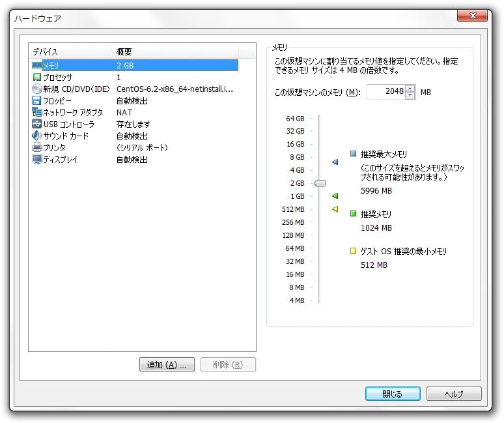504x423 pixels.
Task: Click the NAT summary value
Action: pos(124,113)
